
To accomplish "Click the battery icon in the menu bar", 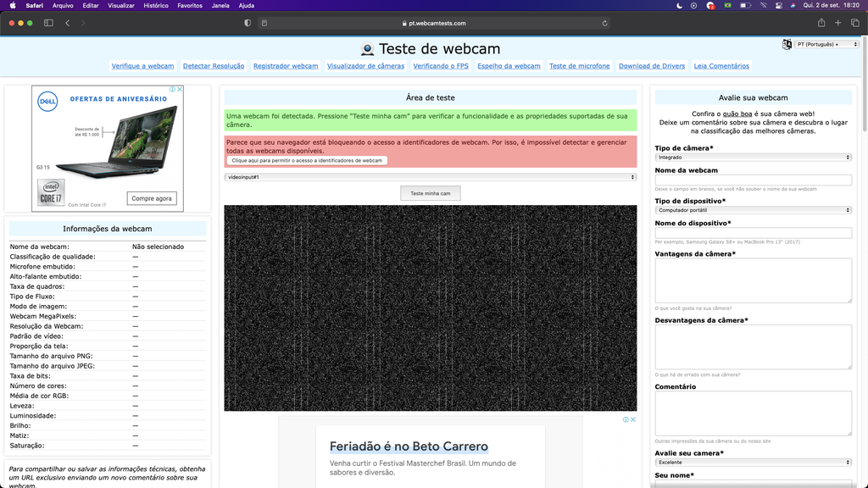I will (745, 5).
